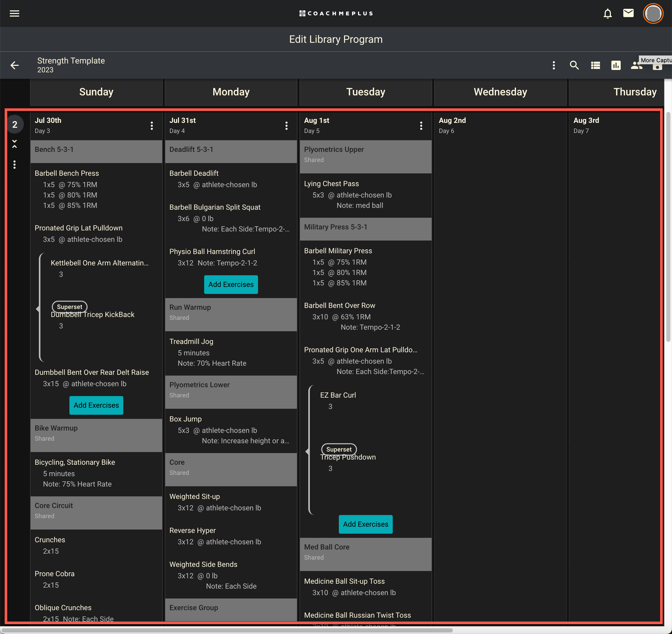Select the Reverse Hyper exercise

pos(193,531)
